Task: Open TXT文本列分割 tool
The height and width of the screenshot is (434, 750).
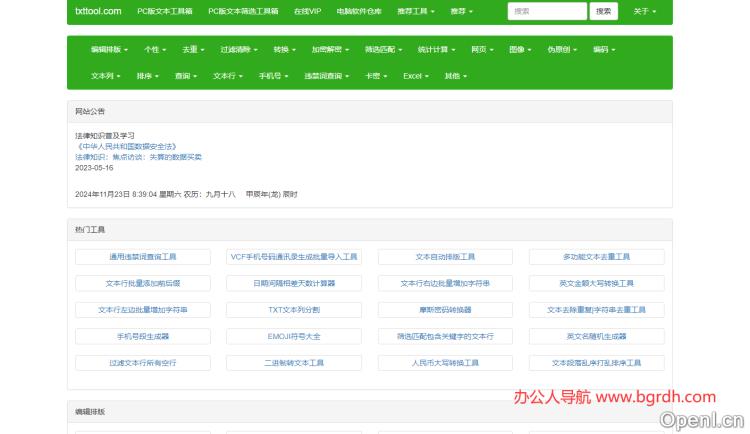Action: click(294, 310)
